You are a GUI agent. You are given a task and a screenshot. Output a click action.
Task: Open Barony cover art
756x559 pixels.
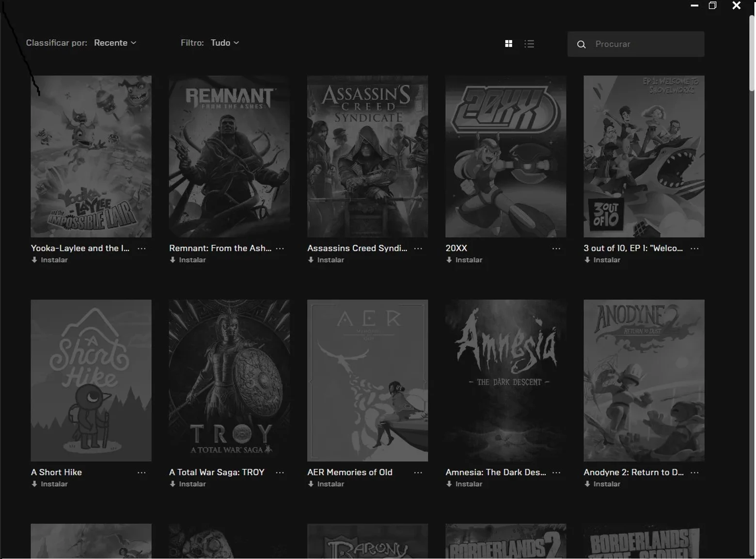pos(367,541)
